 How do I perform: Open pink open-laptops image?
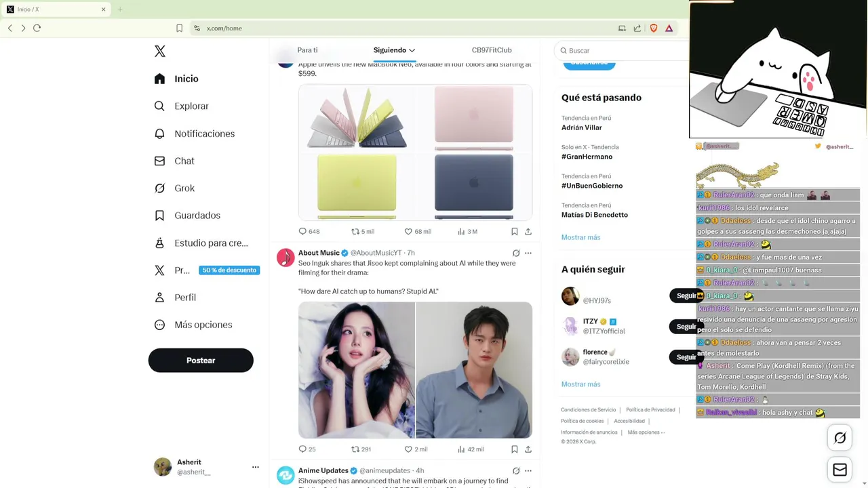[357, 118]
